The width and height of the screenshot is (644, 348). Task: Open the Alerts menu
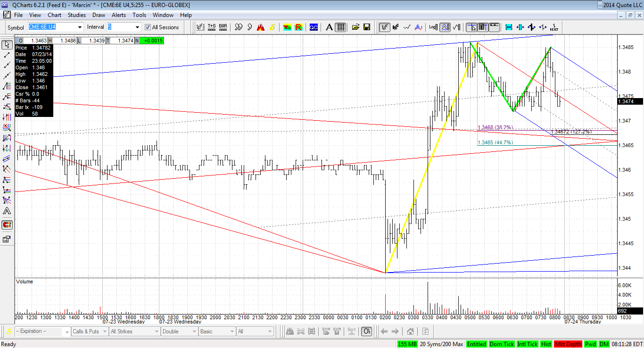(118, 15)
